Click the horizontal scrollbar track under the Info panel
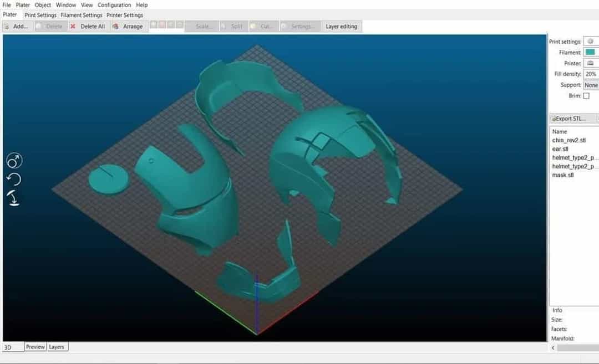The height and width of the screenshot is (364, 599). 577,347
